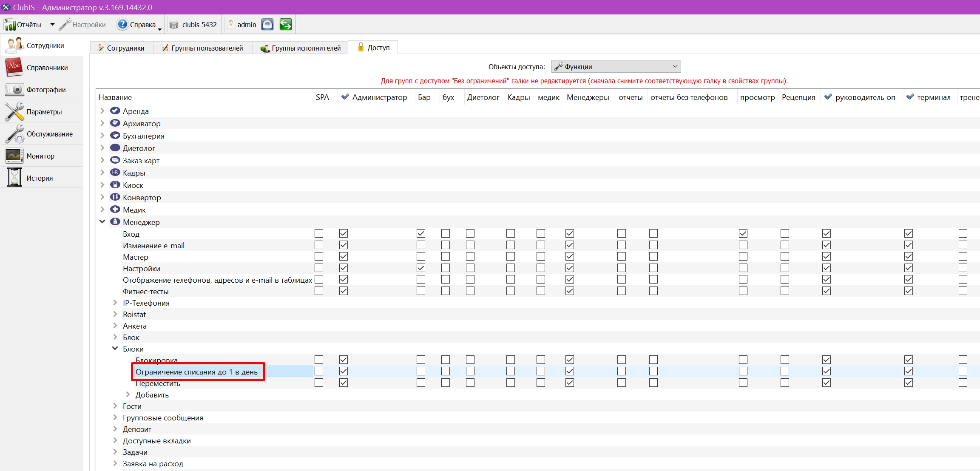Click the Менеджеры column header

(588, 97)
